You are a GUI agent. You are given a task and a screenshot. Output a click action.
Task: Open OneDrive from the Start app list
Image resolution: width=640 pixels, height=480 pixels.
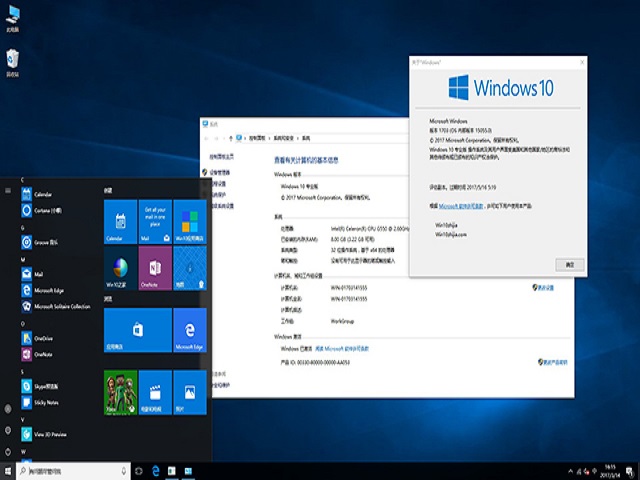point(43,338)
